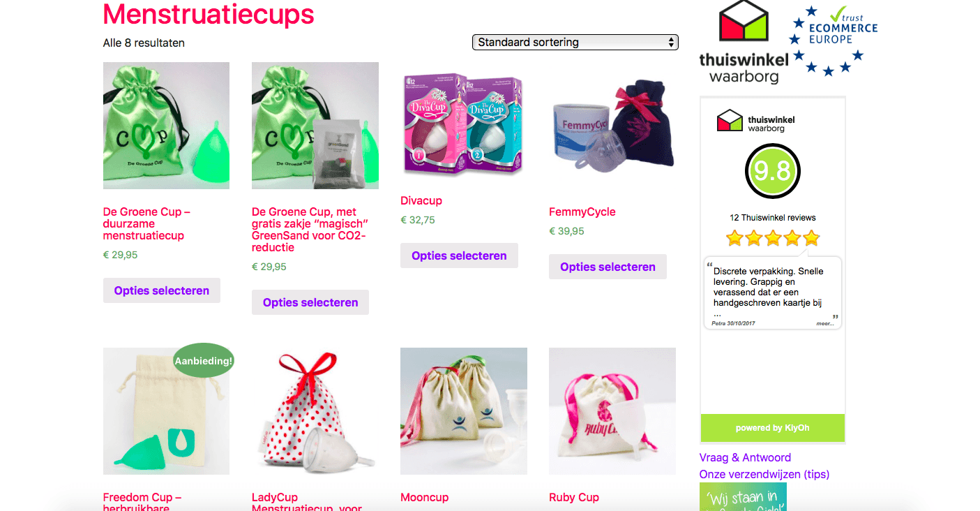Click the five gold stars rating
Screen dimensions: 980x511
(x=772, y=239)
